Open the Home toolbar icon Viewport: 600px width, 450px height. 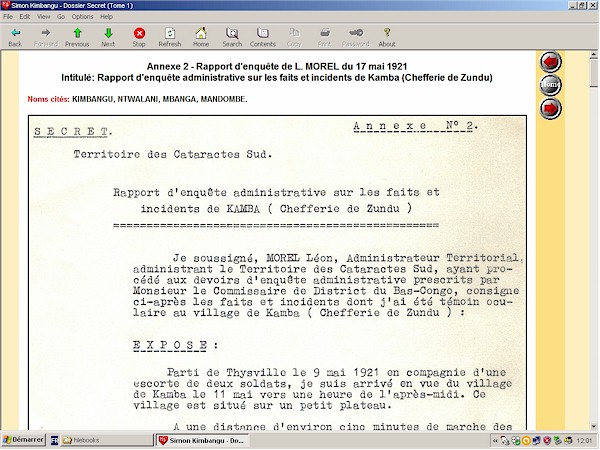coord(201,37)
